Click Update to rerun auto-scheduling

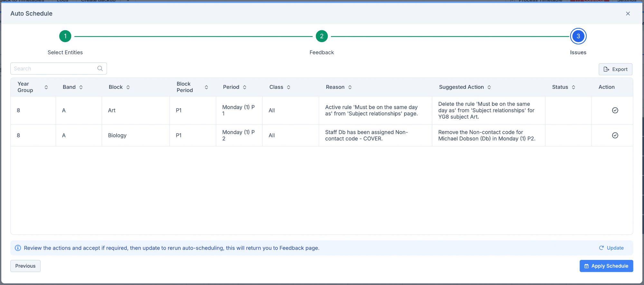(x=611, y=248)
